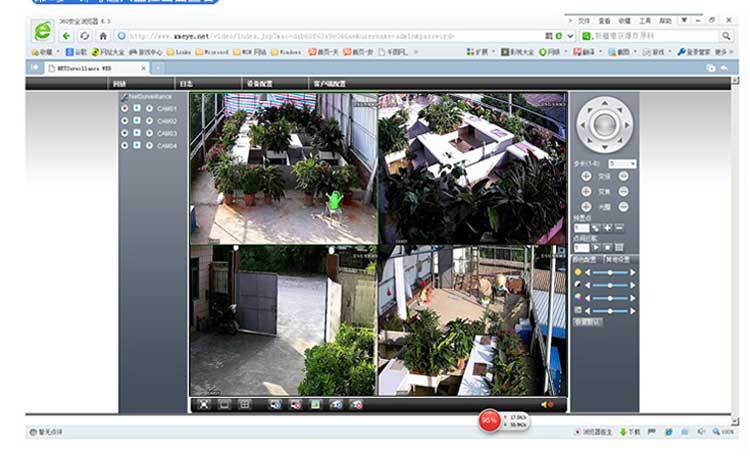Open iris with the bottom plus button
Screen dimensions: 750x460
coord(586,207)
